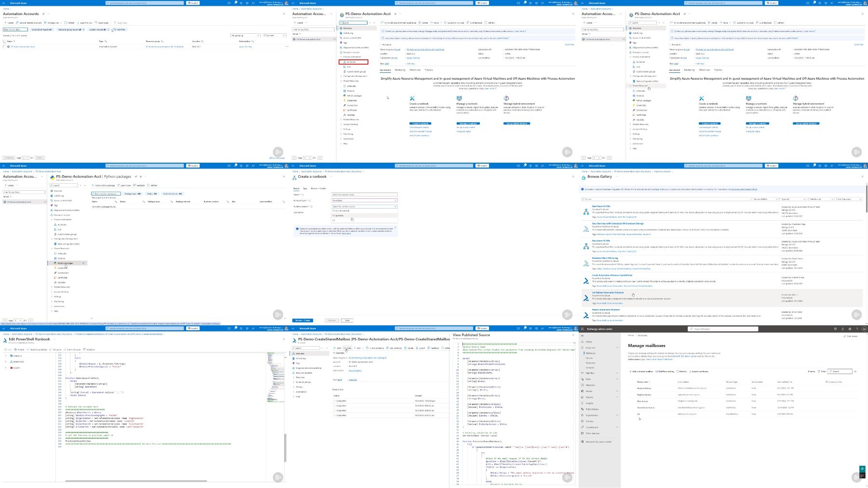Image resolution: width=868 pixels, height=488 pixels.
Task: Click Link to schedule on runbook toolbar
Action: coord(375,348)
